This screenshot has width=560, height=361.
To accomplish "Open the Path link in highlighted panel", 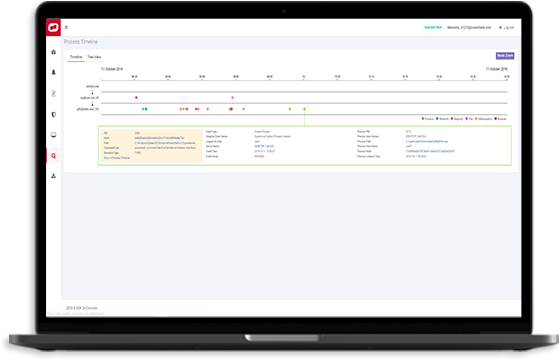I will [x=166, y=143].
